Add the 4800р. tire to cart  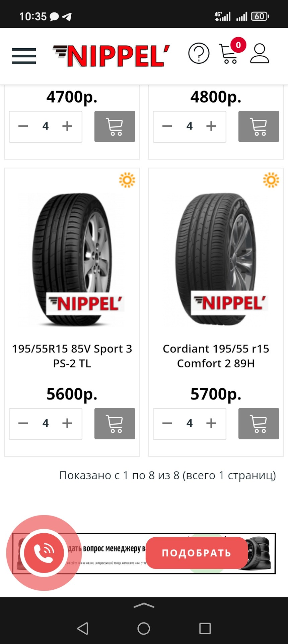click(x=259, y=126)
